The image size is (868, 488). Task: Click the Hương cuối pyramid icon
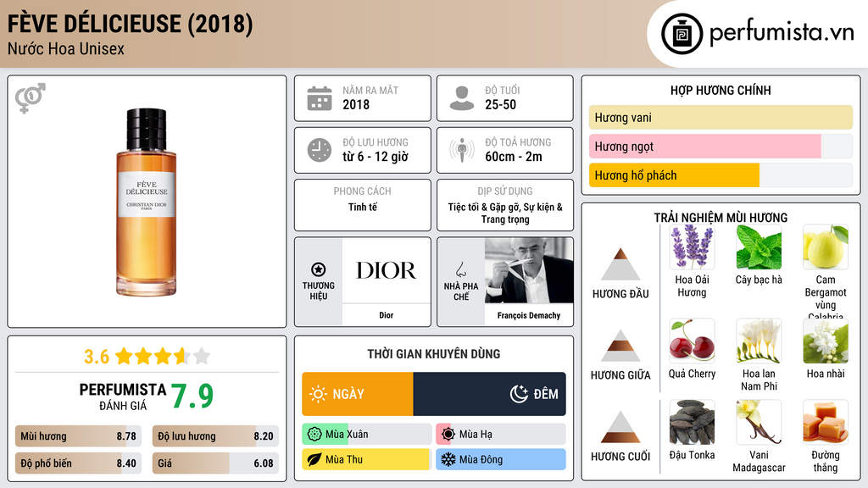tap(620, 427)
